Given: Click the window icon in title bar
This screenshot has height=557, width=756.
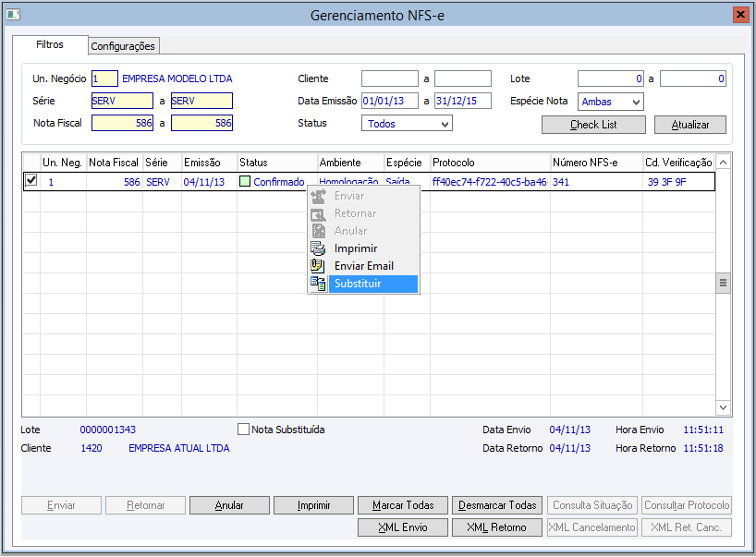Looking at the screenshot, I should pyautogui.click(x=14, y=15).
